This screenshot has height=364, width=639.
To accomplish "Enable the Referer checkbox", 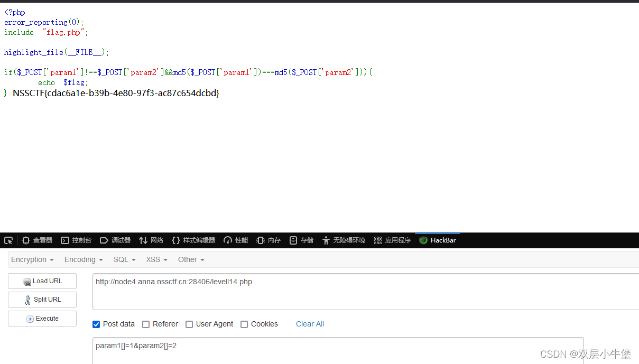I will tap(146, 324).
